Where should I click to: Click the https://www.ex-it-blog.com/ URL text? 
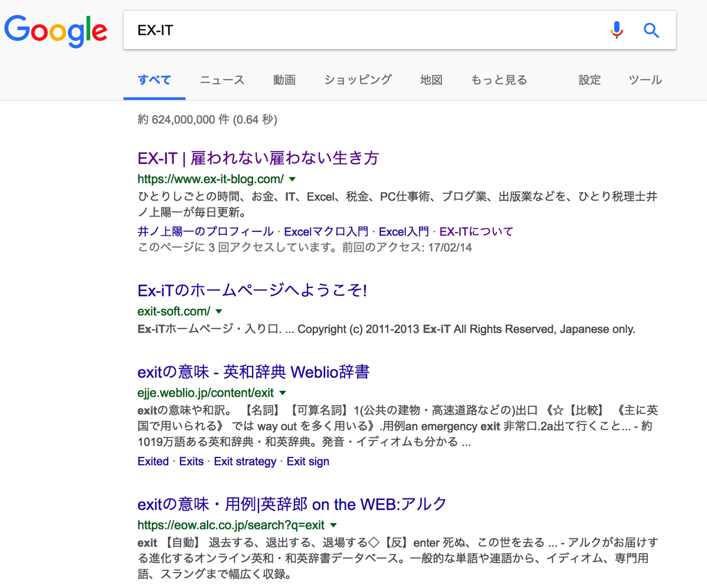pyautogui.click(x=211, y=179)
